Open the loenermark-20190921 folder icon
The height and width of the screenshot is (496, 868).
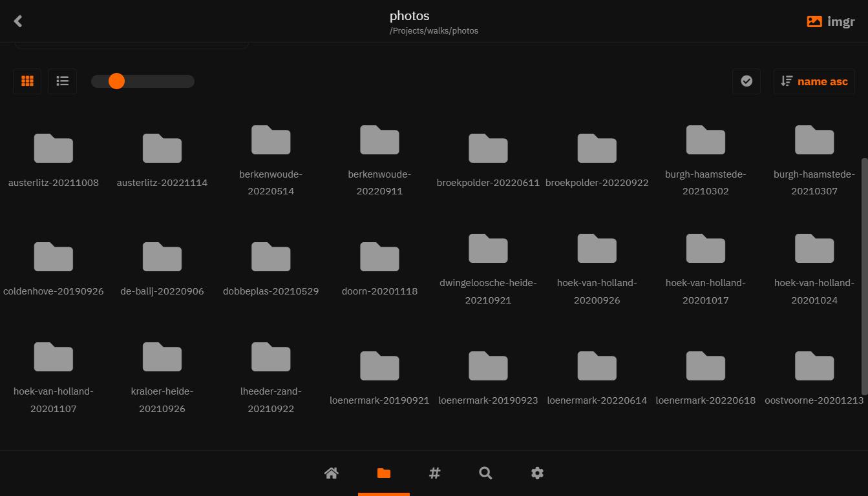coord(379,366)
